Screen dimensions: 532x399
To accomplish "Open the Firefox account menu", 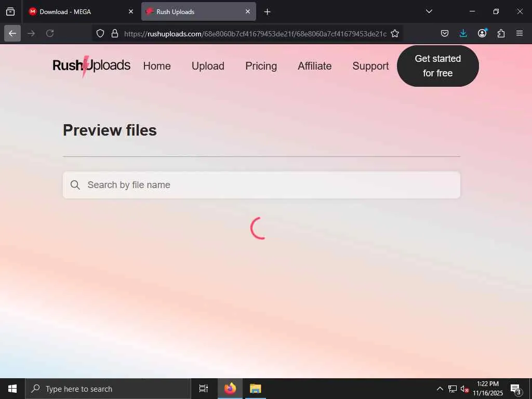I will click(x=482, y=33).
